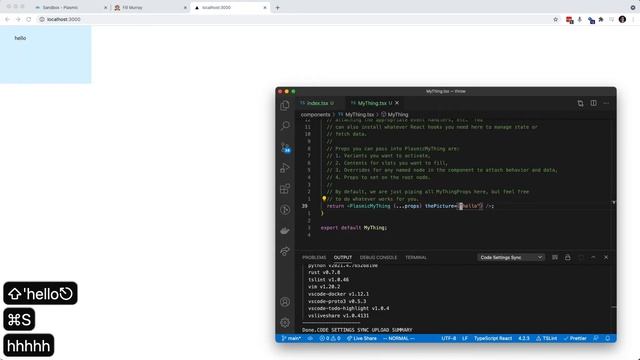Switch to the index.tsx editor tab
Image resolution: width=640 pixels, height=360 pixels.
[x=317, y=103]
